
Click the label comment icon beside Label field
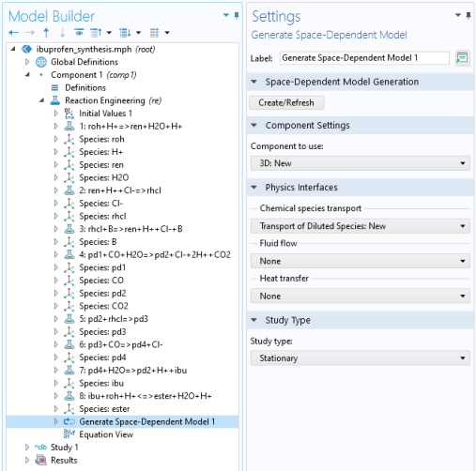(462, 58)
